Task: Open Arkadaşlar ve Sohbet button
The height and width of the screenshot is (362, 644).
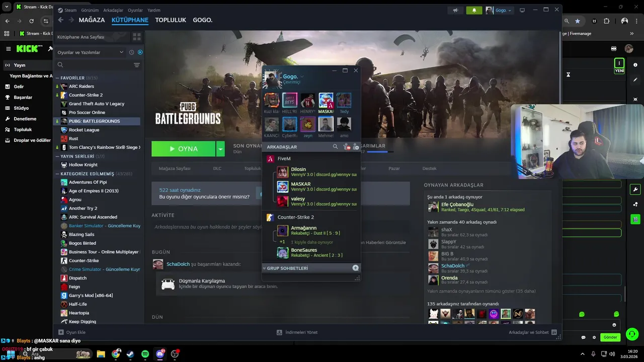Action: [x=532, y=332]
